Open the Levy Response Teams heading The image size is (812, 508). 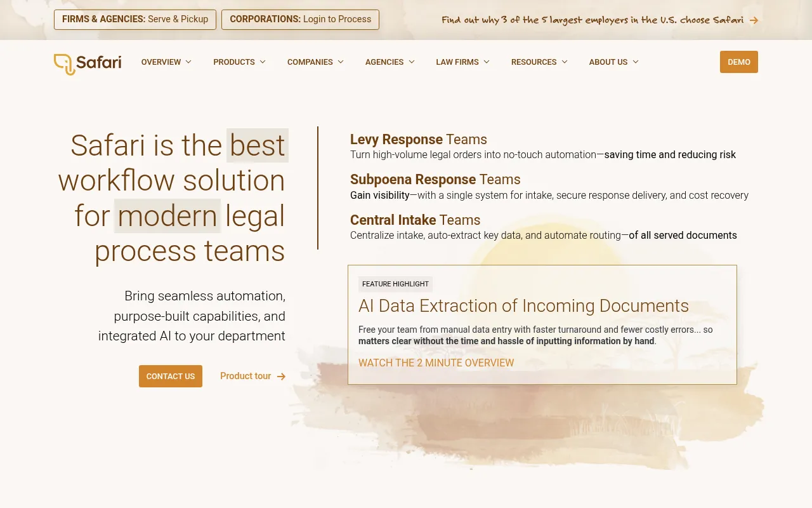419,140
